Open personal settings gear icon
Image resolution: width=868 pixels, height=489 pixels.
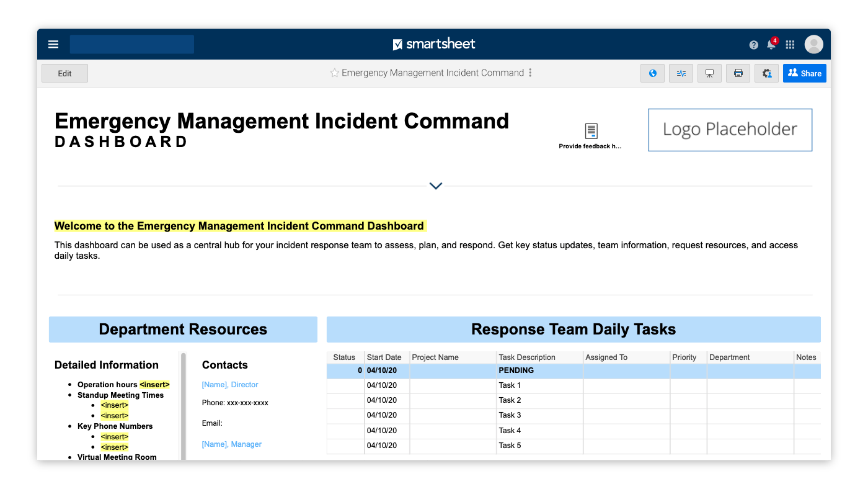766,73
